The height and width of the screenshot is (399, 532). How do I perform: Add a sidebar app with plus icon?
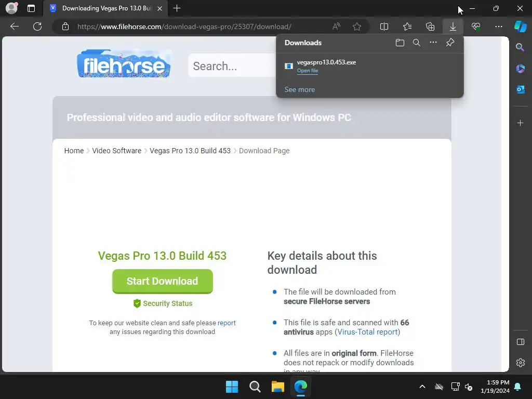click(x=520, y=123)
